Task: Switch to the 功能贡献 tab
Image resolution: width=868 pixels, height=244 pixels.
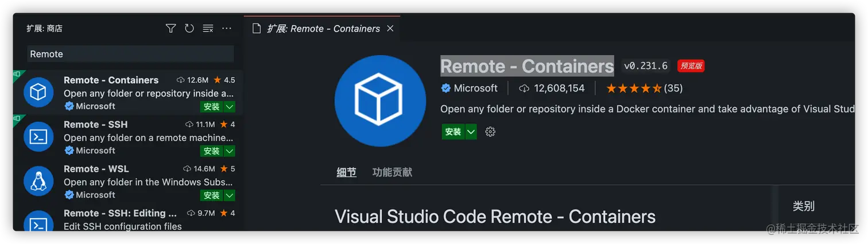Action: point(392,172)
